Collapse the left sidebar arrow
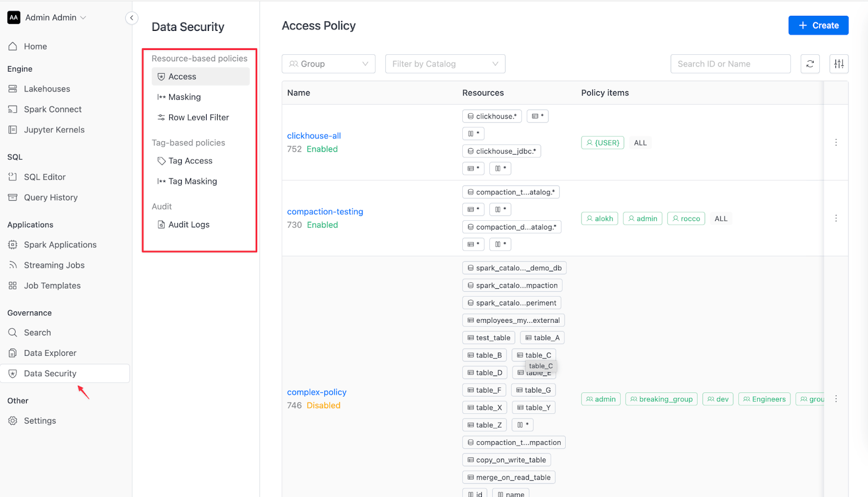This screenshot has height=497, width=868. [131, 18]
